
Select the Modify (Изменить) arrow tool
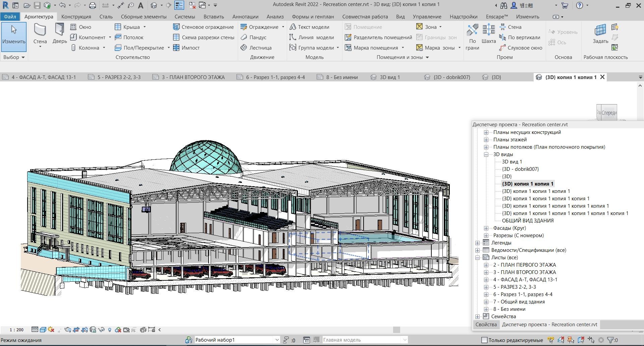[14, 37]
